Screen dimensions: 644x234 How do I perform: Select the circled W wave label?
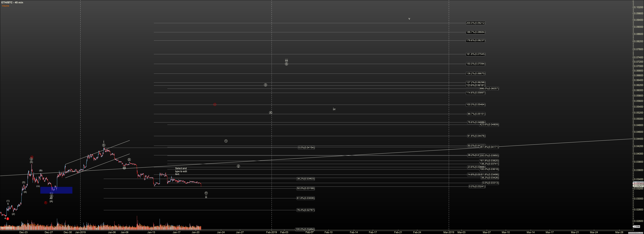[124, 168]
